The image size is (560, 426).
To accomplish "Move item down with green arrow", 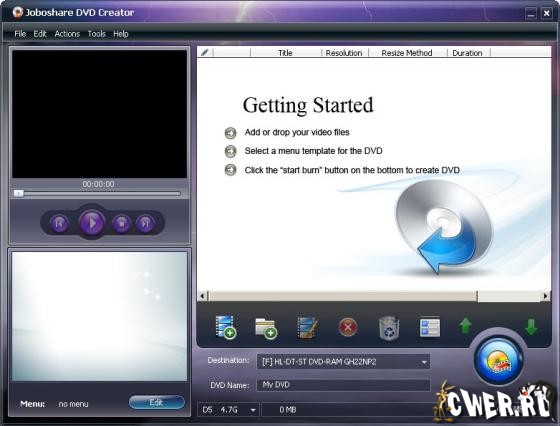I will coord(531,327).
